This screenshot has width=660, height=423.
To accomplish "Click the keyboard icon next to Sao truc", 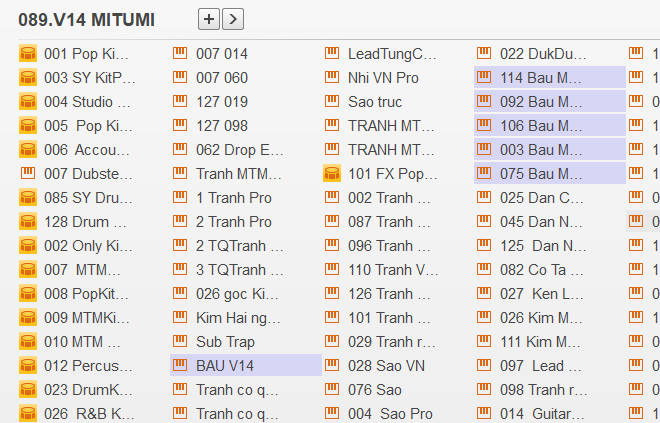I will click(x=332, y=102).
